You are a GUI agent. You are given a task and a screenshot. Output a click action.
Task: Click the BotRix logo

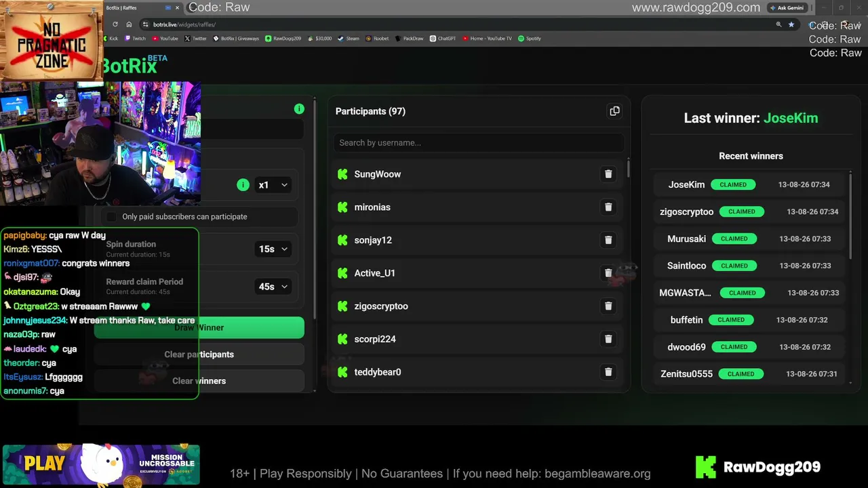(134, 65)
